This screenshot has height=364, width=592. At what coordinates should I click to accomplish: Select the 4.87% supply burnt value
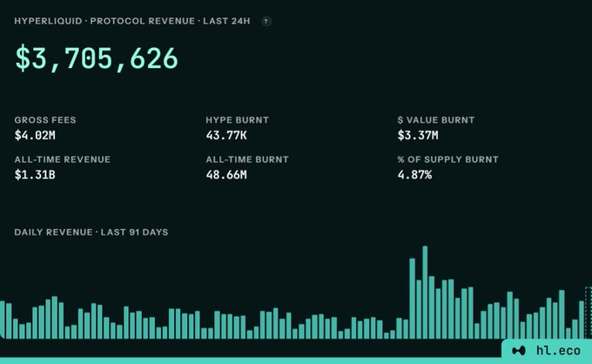coord(414,175)
